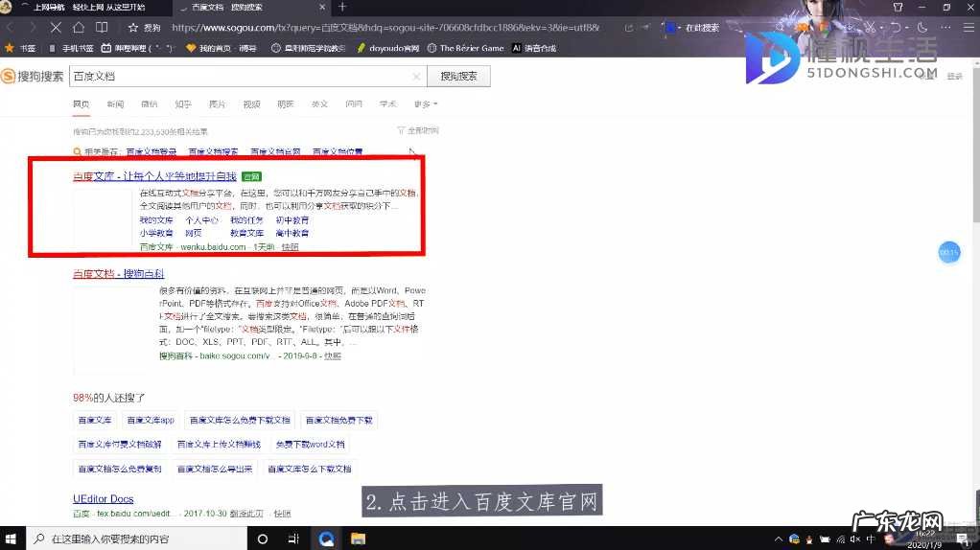This screenshot has width=980, height=550.
Task: Click the forward navigation arrow
Action: point(32,28)
